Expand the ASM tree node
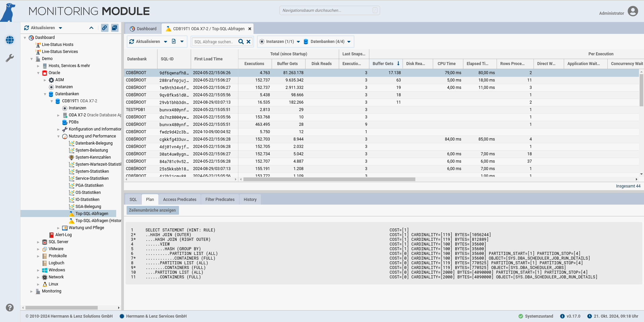 tap(45, 80)
